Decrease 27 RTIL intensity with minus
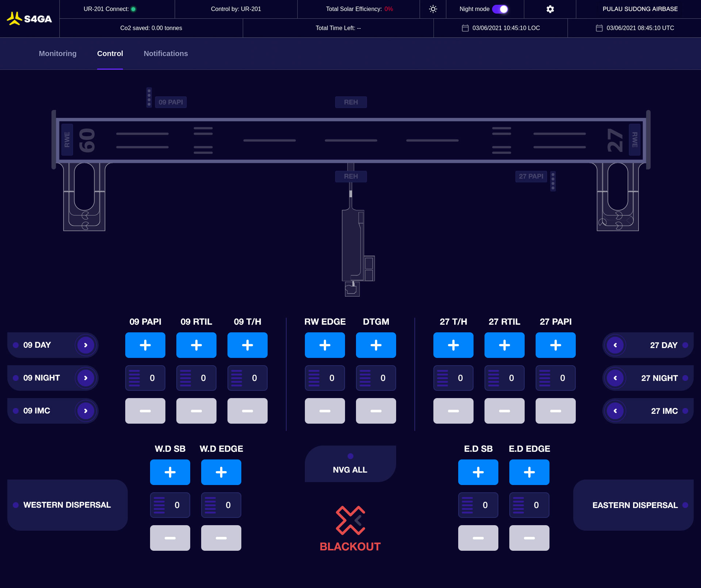This screenshot has width=701, height=588. pos(505,411)
